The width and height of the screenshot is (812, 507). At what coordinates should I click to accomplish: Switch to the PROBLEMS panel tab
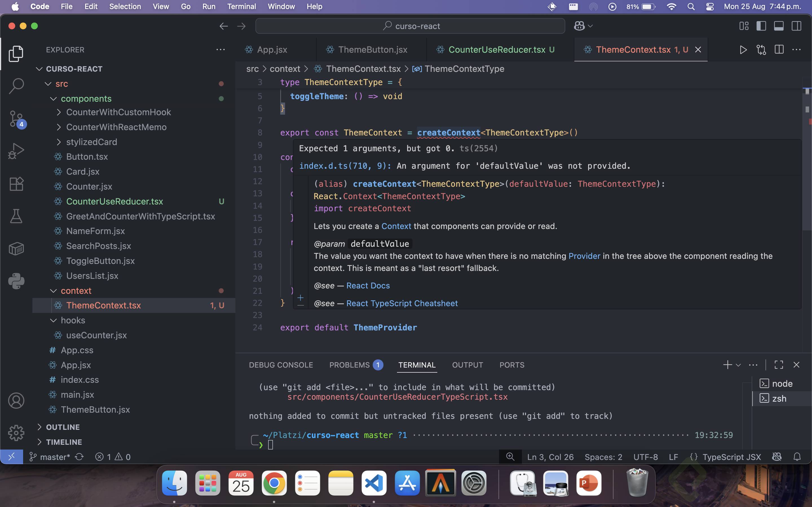(349, 365)
